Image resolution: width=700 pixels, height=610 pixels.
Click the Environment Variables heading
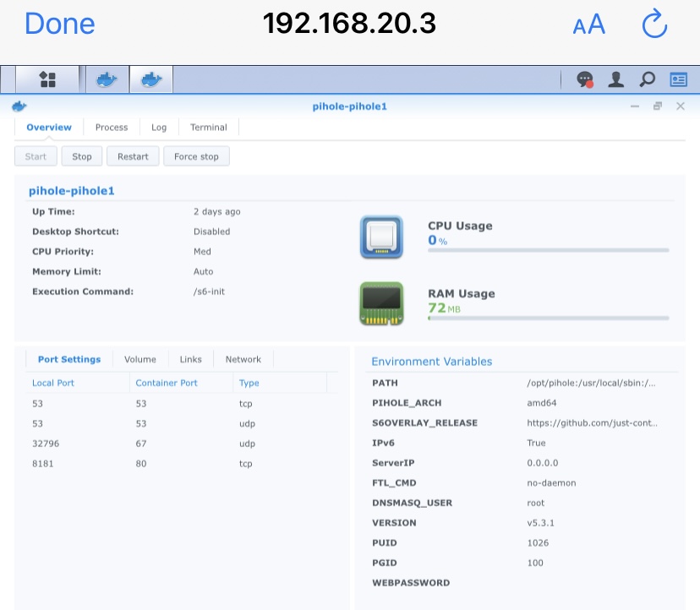click(x=432, y=362)
